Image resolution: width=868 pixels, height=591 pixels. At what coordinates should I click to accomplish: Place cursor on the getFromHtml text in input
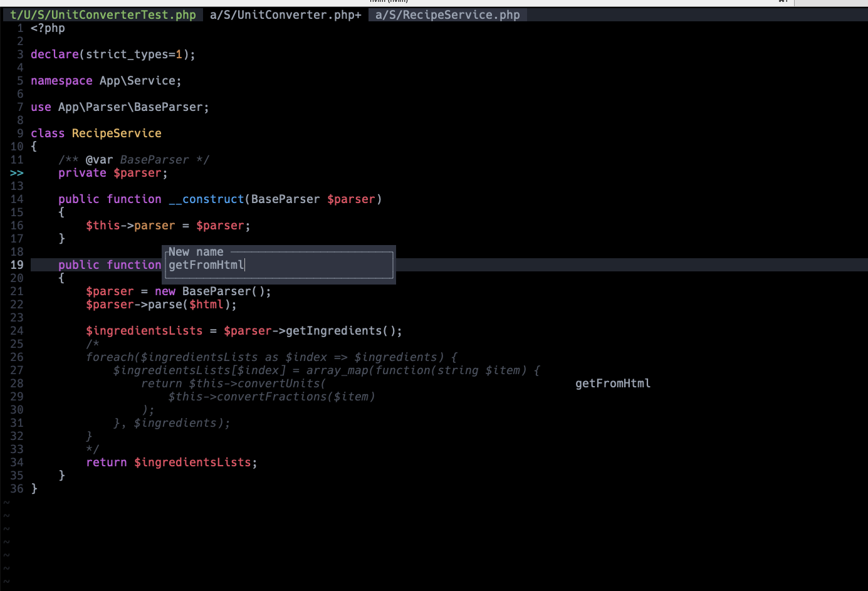click(x=206, y=264)
